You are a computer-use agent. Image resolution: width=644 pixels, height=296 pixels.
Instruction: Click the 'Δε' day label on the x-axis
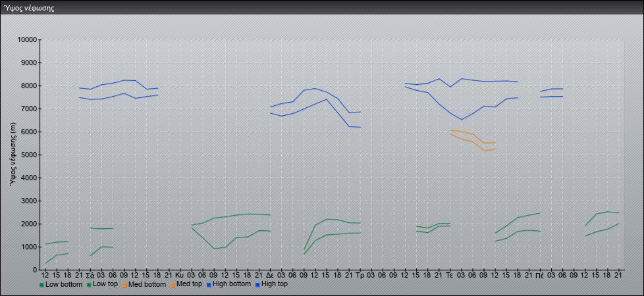pyautogui.click(x=270, y=275)
